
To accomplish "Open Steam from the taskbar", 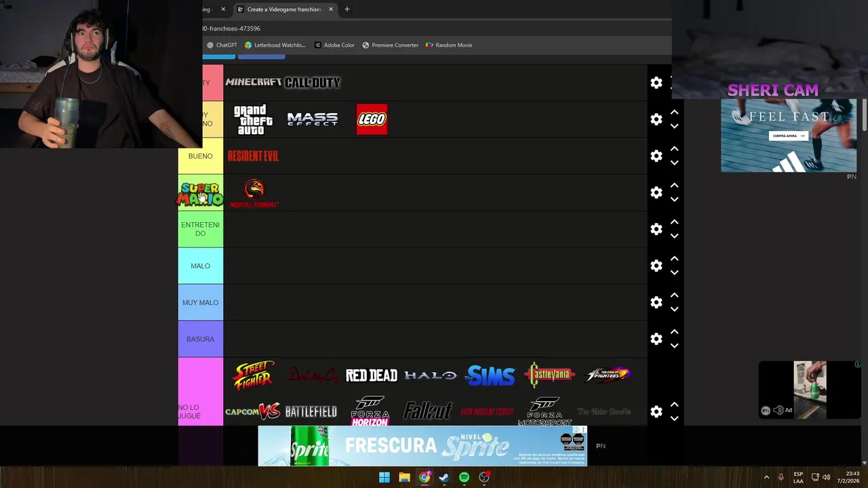I will [x=444, y=477].
